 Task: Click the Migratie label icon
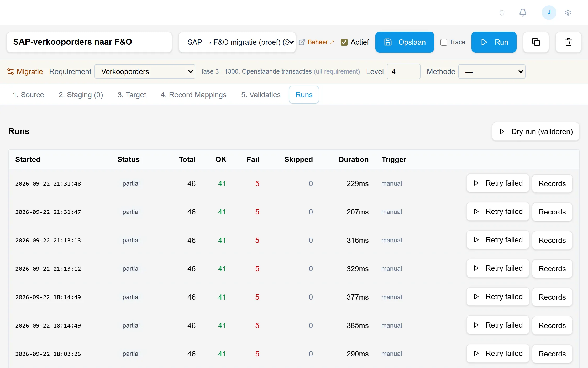(x=10, y=71)
